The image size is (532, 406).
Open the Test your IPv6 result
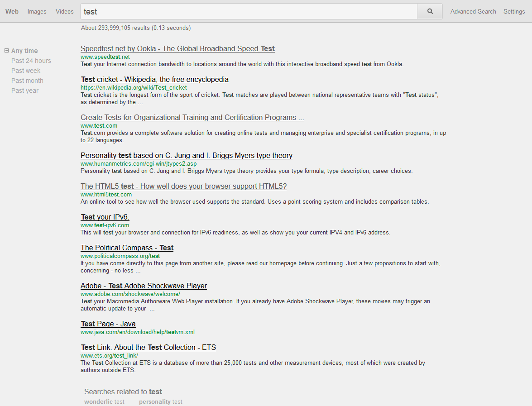[x=105, y=217]
